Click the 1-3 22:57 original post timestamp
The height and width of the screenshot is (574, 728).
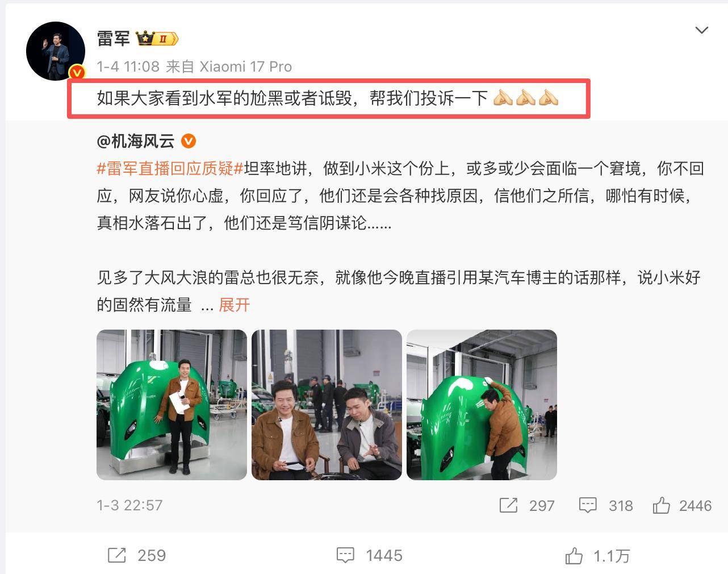[x=129, y=505]
